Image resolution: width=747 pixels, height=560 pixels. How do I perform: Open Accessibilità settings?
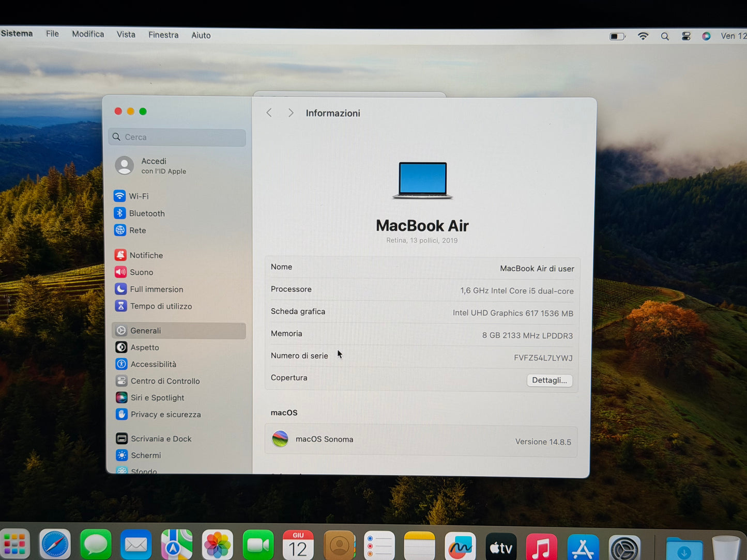coord(146,364)
